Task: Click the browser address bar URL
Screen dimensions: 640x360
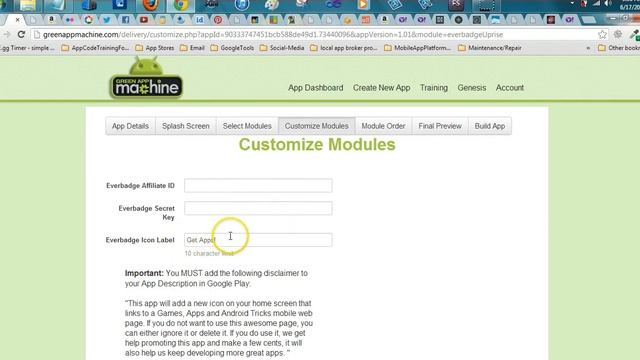Action: tap(273, 35)
